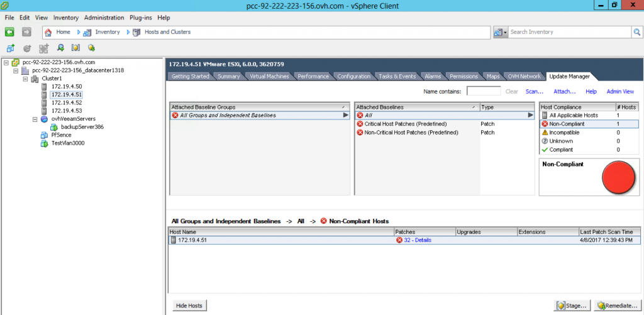Screen dimensions: 644x315
Task: Switch to the Tasks & Events tab
Action: coord(397,76)
